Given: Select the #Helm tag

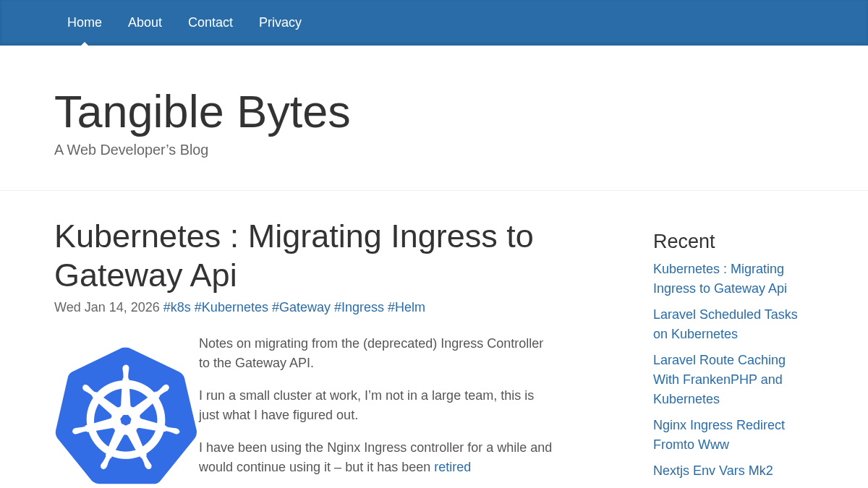Looking at the screenshot, I should coord(407,307).
